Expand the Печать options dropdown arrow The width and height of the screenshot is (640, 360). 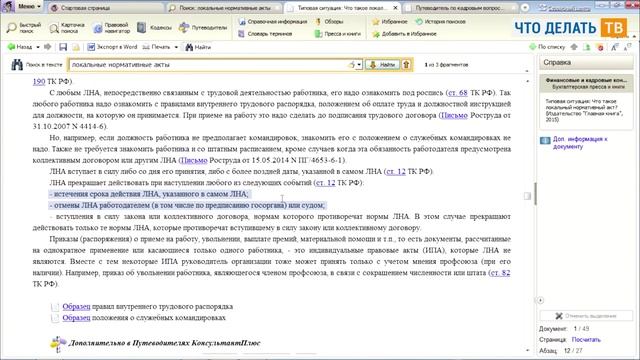tap(176, 47)
